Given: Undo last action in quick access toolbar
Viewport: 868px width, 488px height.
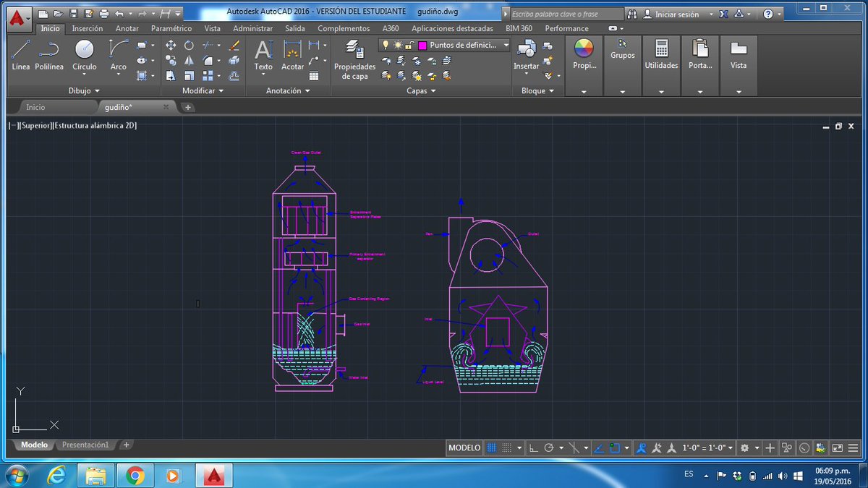Looking at the screenshot, I should [119, 13].
